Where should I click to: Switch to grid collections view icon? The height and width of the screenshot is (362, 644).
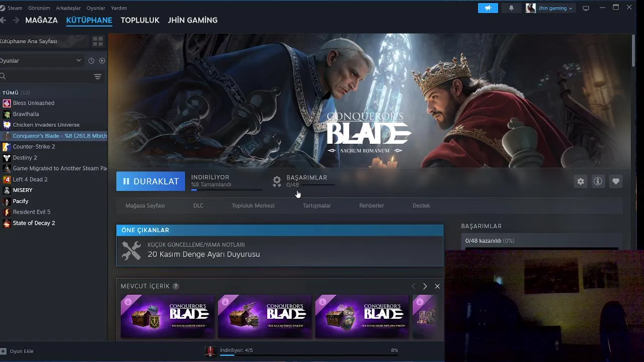click(x=98, y=41)
